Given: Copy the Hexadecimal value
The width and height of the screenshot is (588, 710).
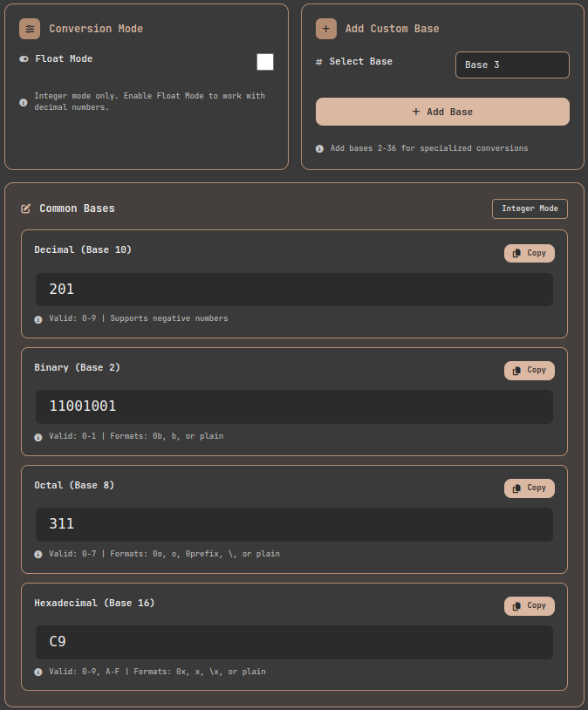Looking at the screenshot, I should click(529, 606).
